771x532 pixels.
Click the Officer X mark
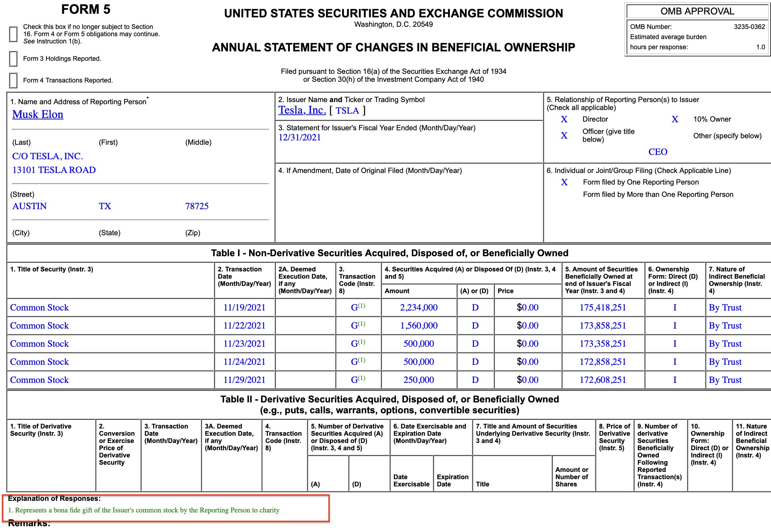coord(564,136)
